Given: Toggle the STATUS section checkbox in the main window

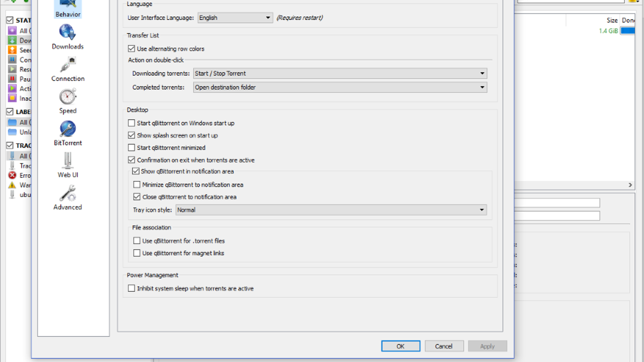Looking at the screenshot, I should tap(10, 20).
